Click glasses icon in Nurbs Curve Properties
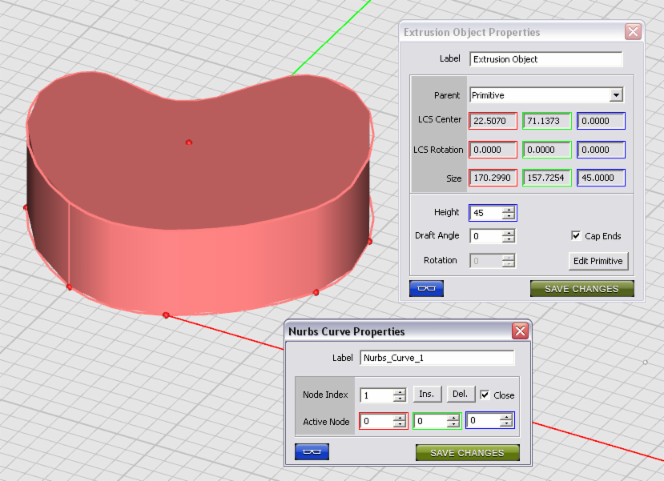 (312, 452)
